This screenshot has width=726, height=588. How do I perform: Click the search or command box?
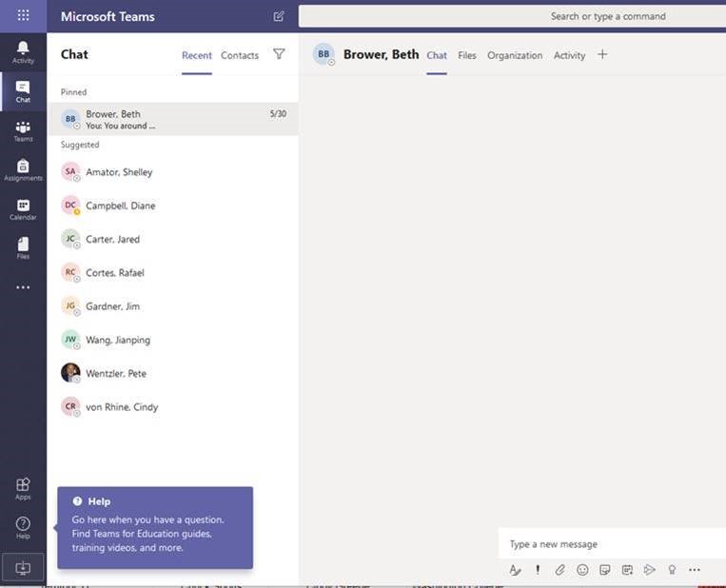512,16
